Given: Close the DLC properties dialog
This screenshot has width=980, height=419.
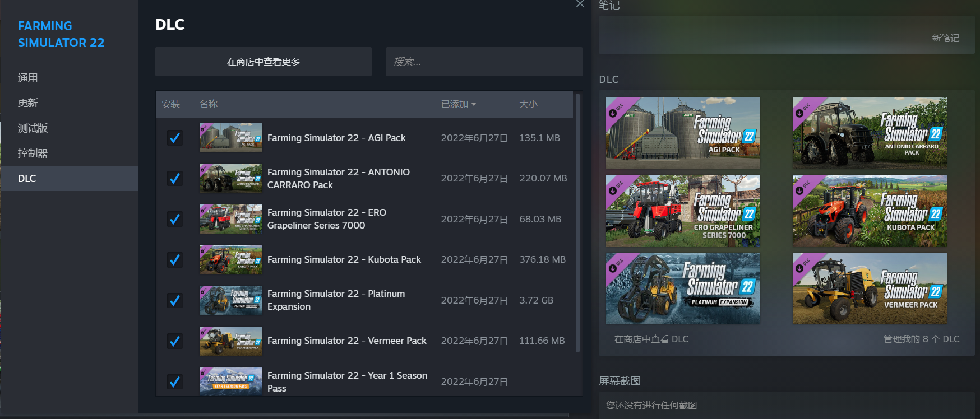Looking at the screenshot, I should click(x=580, y=4).
